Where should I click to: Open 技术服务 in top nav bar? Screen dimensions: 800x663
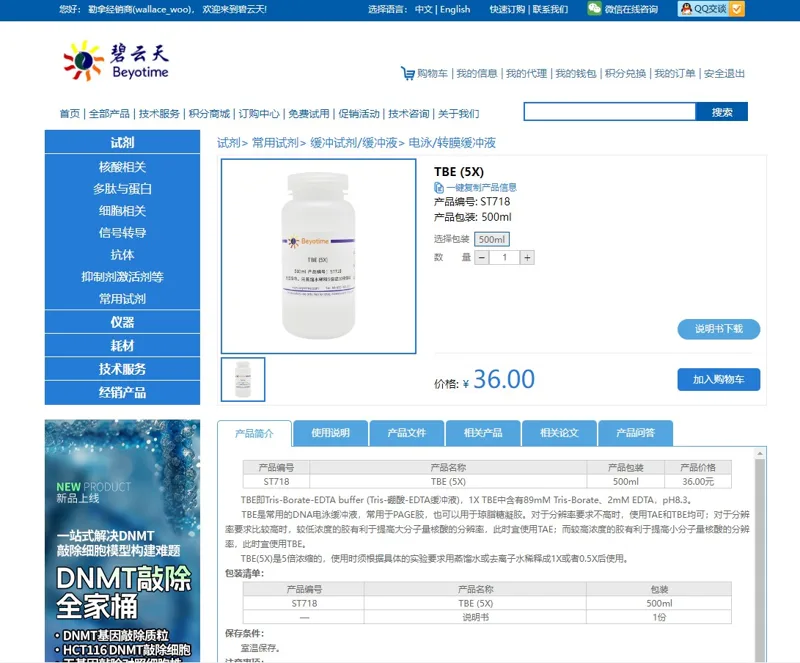[x=159, y=113]
